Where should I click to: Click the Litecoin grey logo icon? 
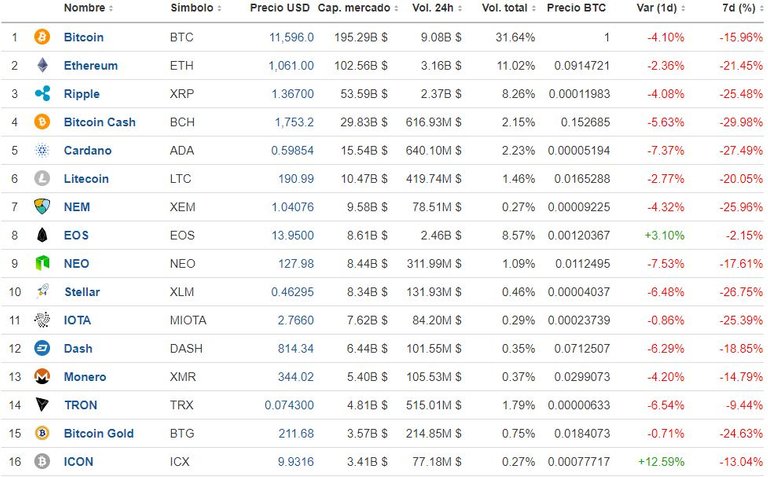pyautogui.click(x=42, y=178)
